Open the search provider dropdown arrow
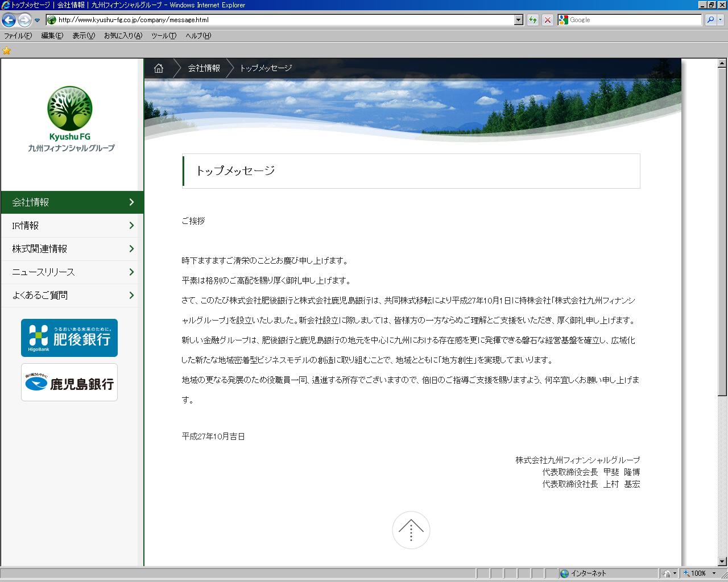 click(x=721, y=20)
